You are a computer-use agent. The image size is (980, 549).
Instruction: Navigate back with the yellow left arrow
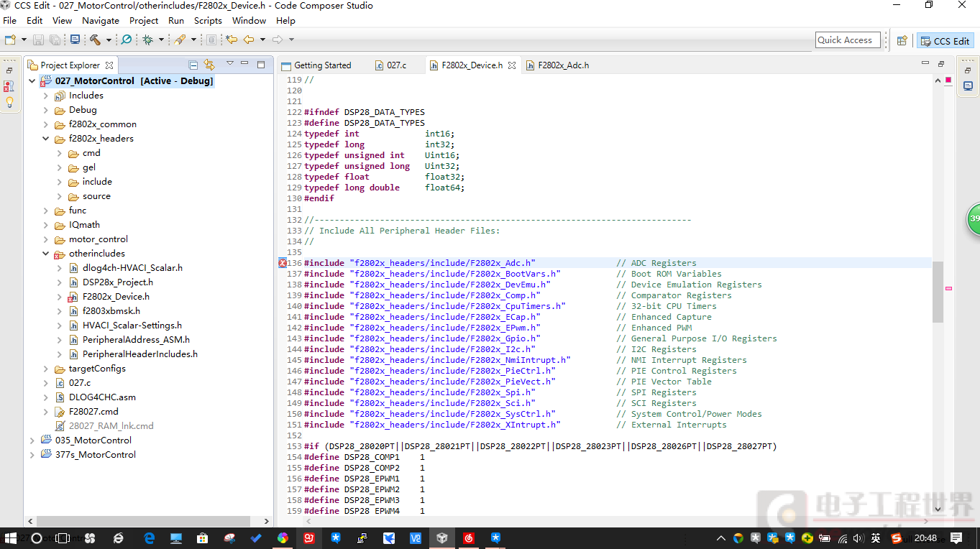click(249, 40)
